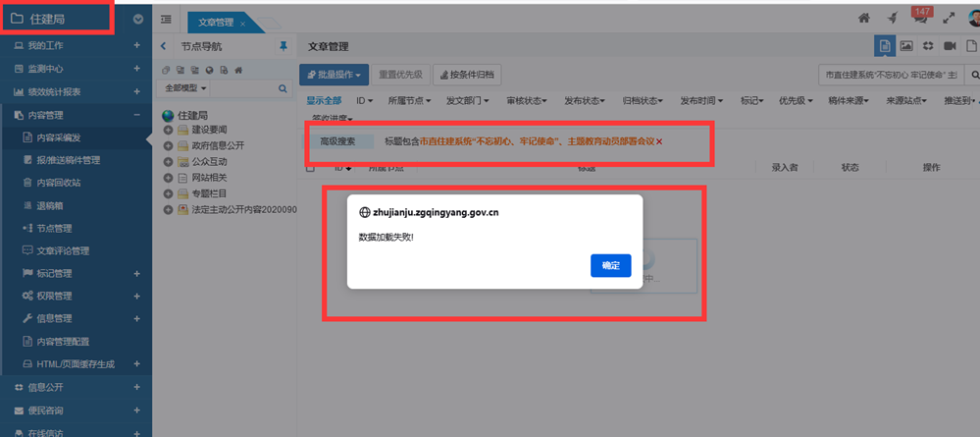Open the 发布时间 filter dropdown

701,100
